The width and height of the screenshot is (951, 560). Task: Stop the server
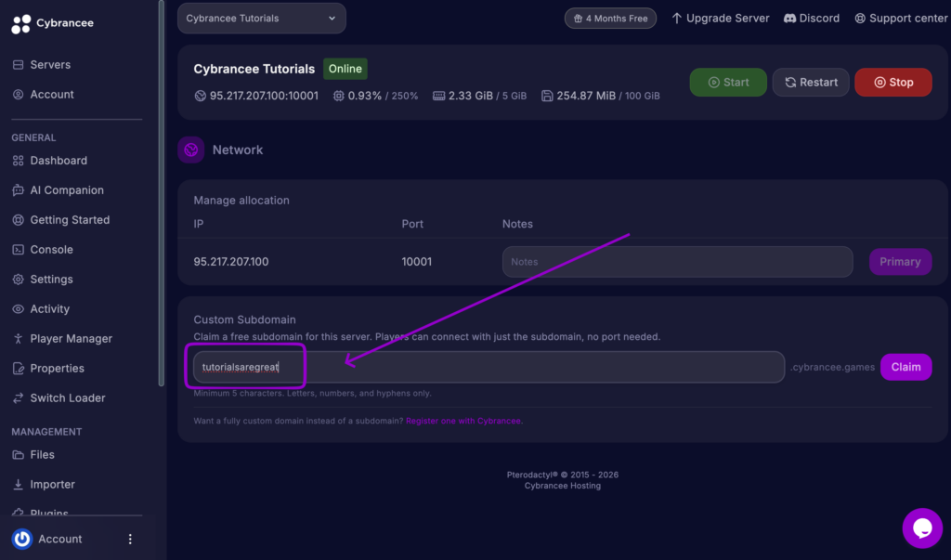click(x=893, y=82)
